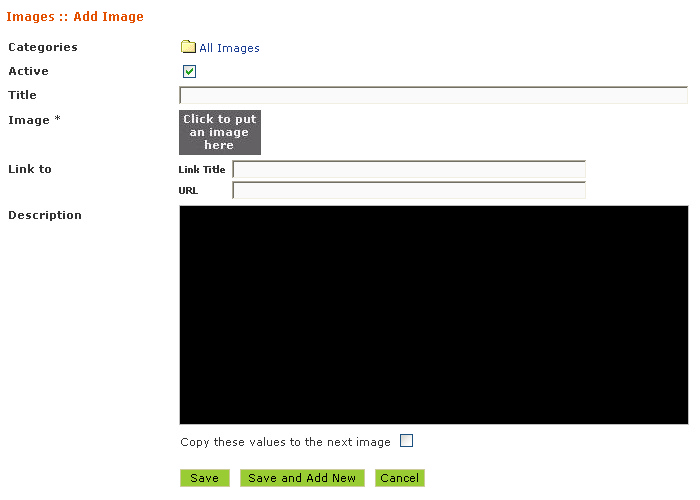Image resolution: width=700 pixels, height=500 pixels.
Task: Uncheck the Active checkbox
Action: click(x=189, y=71)
